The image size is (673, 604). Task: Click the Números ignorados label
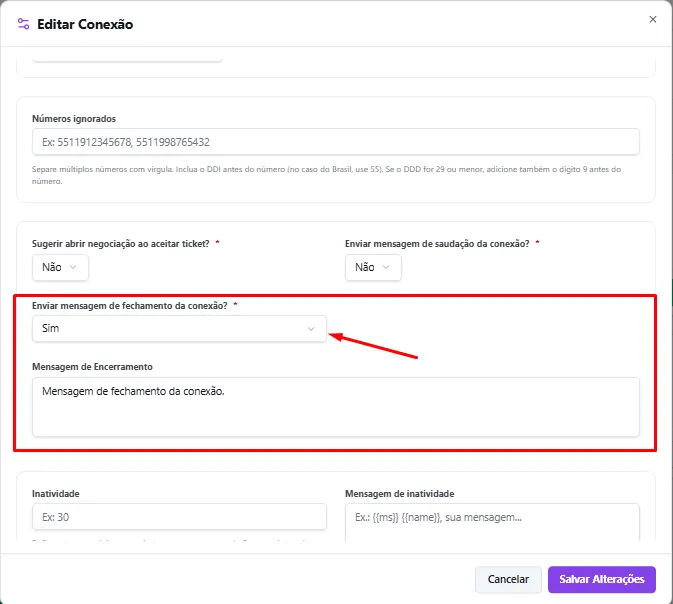[74, 119]
